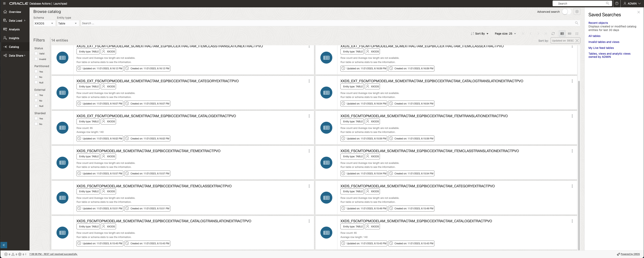Open the ADMIN user menu

[x=632, y=3]
